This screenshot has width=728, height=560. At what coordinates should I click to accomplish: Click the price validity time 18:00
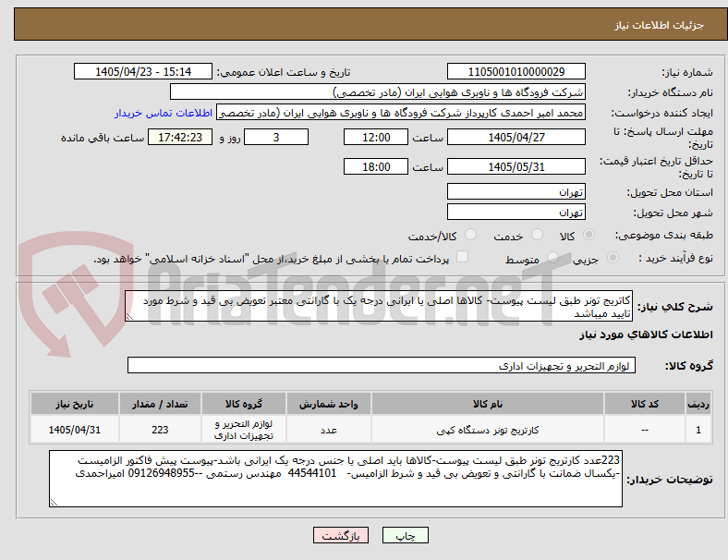point(376,166)
